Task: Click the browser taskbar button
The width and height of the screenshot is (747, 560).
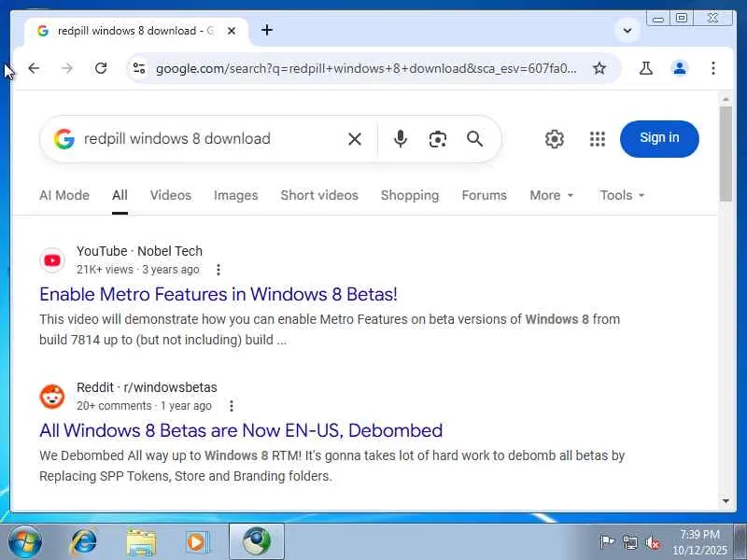Action: point(257,542)
